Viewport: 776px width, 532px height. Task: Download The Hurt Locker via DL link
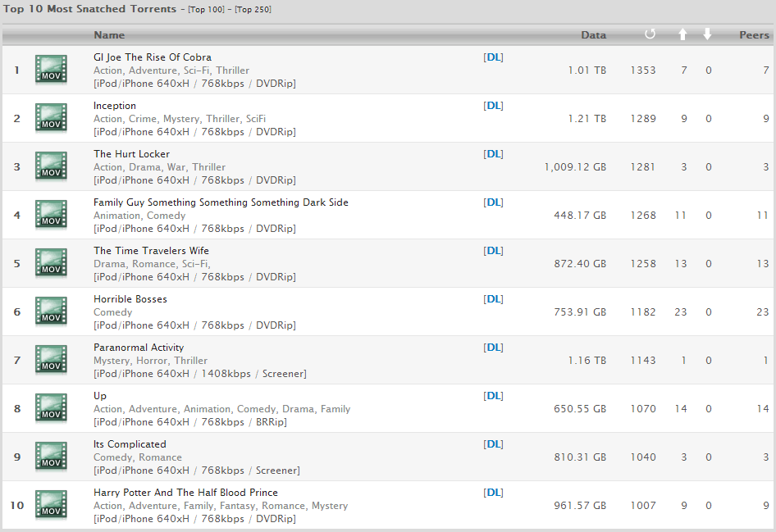(x=493, y=154)
